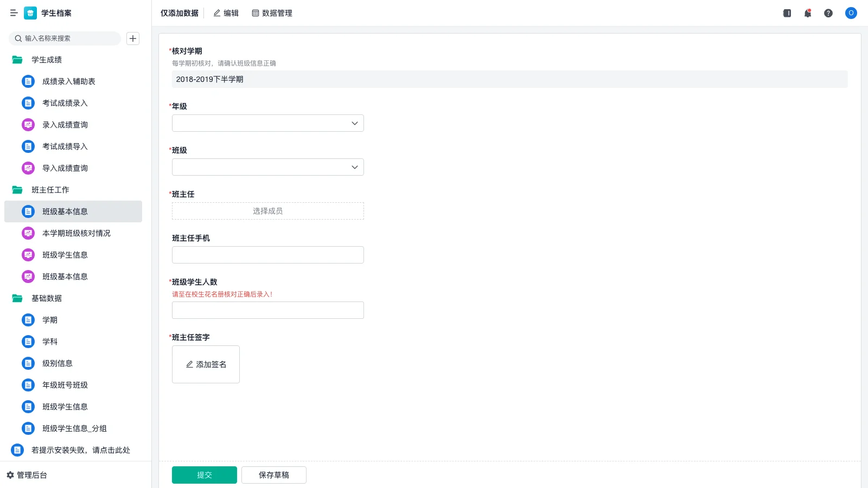868x488 pixels.
Task: Collapse the 基础数据 folder
Action: click(17, 298)
